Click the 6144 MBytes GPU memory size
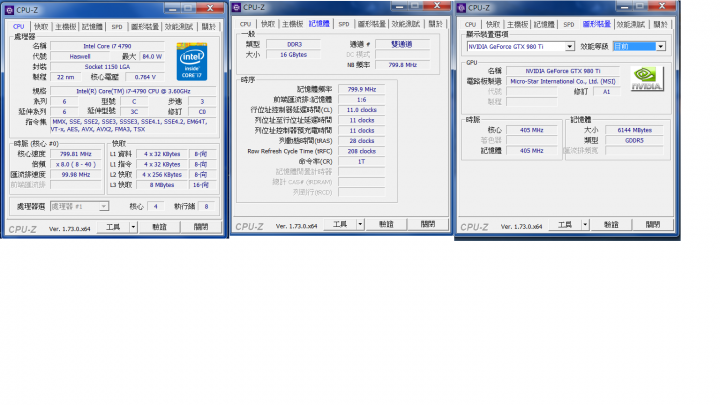The image size is (720, 405). pyautogui.click(x=634, y=130)
